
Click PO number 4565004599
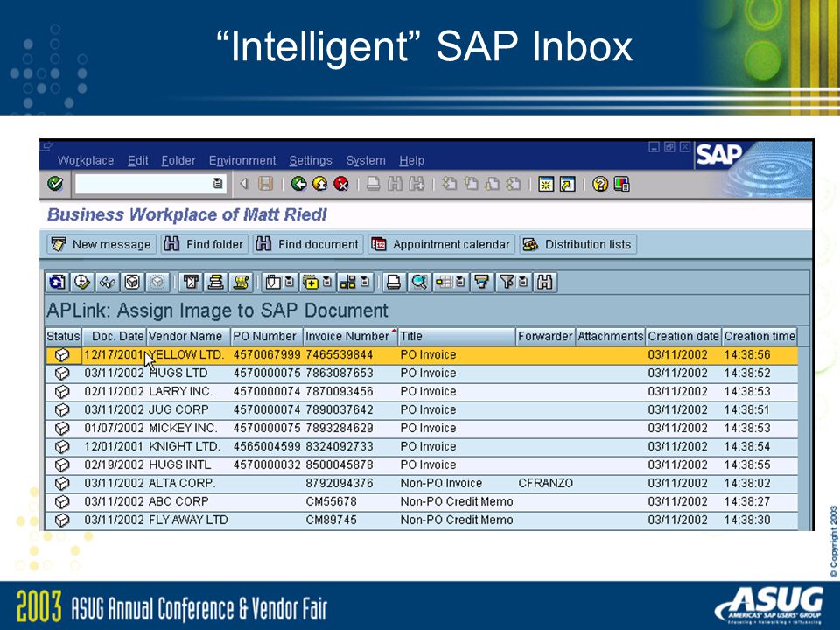tap(267, 447)
